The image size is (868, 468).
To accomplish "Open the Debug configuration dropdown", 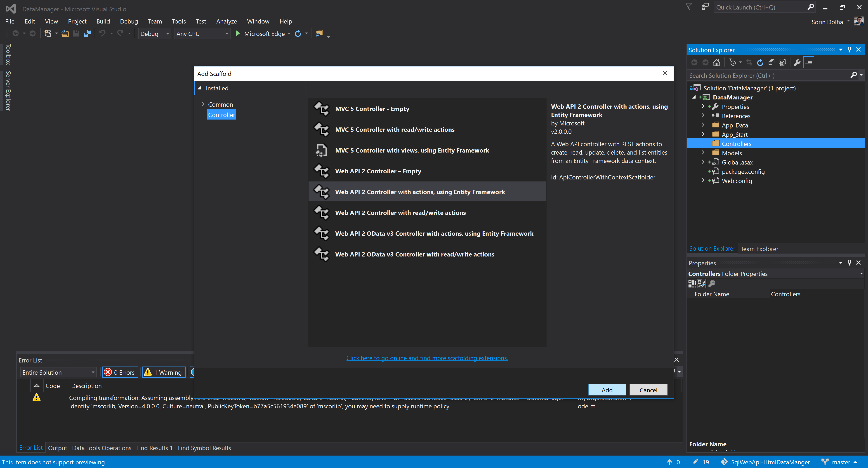I will coord(154,34).
